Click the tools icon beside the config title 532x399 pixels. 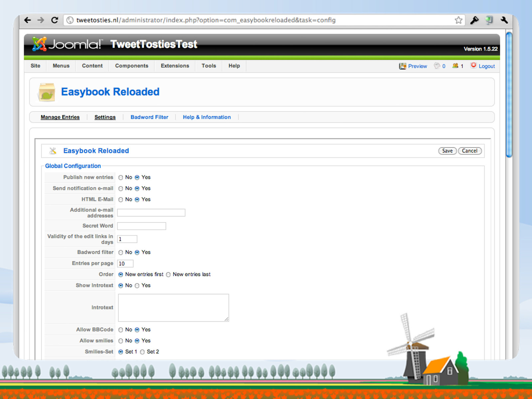[53, 151]
